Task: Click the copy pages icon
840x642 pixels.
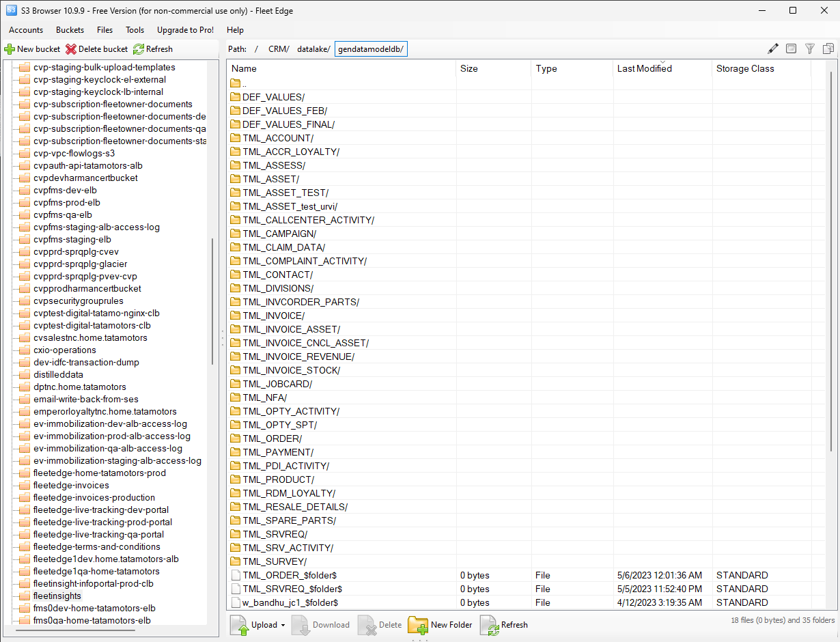Action: 828,48
